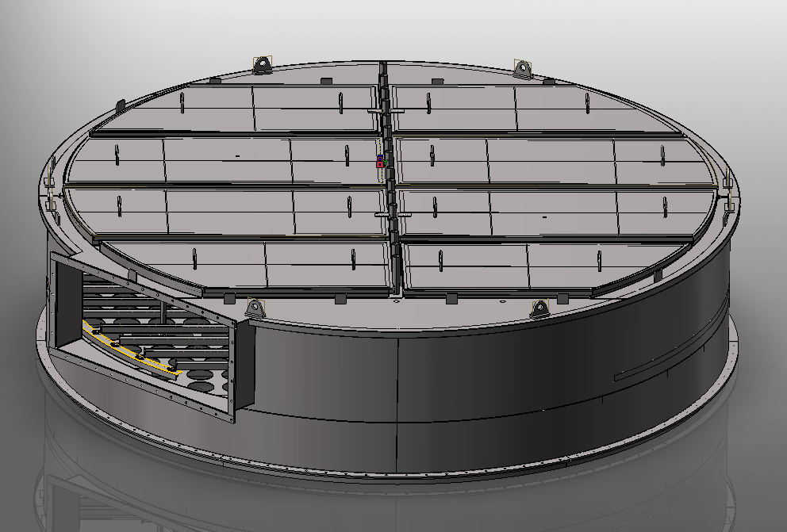
Task: Click the origin triad marker at model center
Action: click(380, 162)
